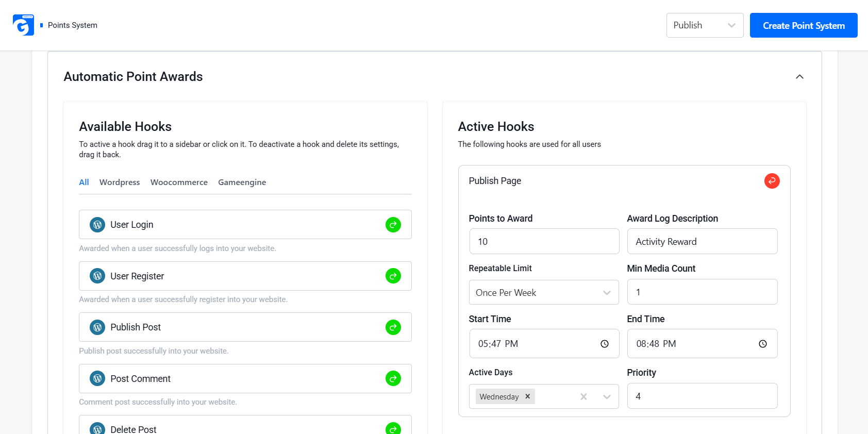Switch to the Wordpress hooks tab

tap(120, 182)
